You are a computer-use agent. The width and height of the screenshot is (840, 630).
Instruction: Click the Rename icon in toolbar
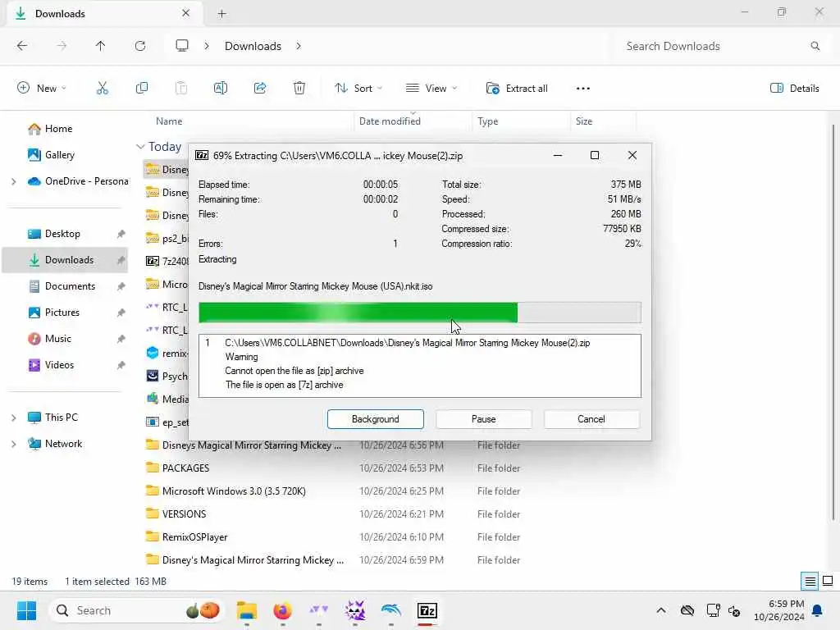(220, 89)
